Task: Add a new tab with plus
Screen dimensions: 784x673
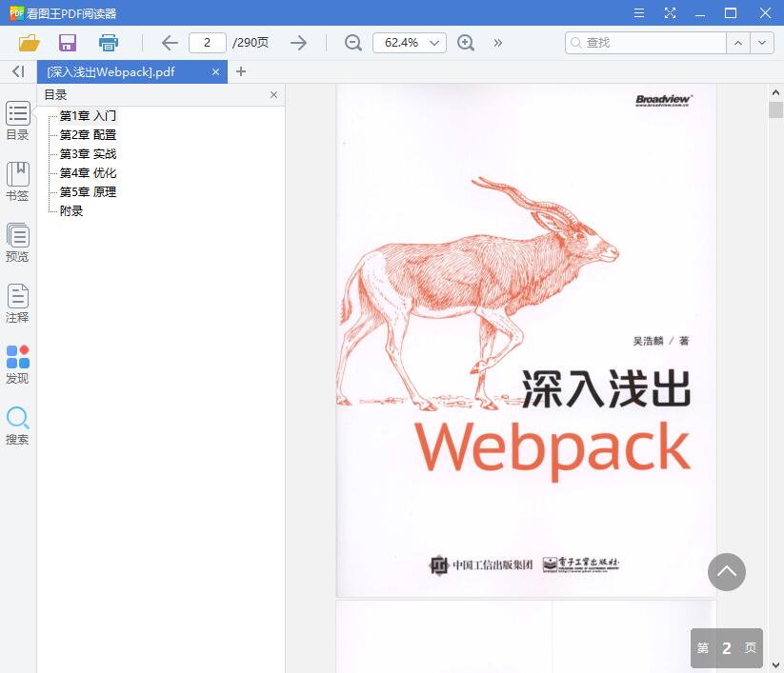Action: (x=241, y=71)
